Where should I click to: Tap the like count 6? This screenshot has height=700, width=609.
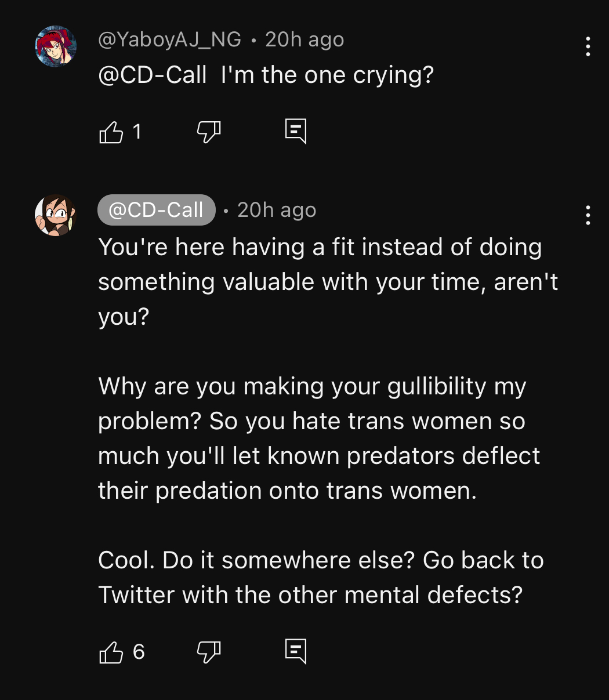pyautogui.click(x=139, y=652)
